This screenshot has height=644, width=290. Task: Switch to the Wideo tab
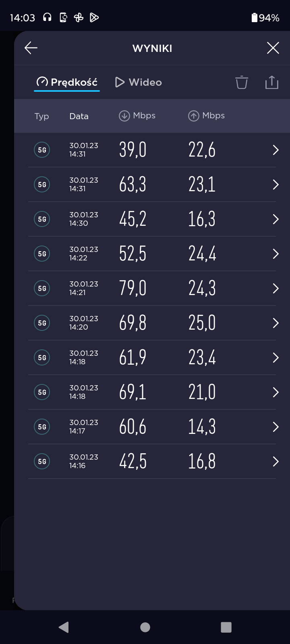coord(138,82)
